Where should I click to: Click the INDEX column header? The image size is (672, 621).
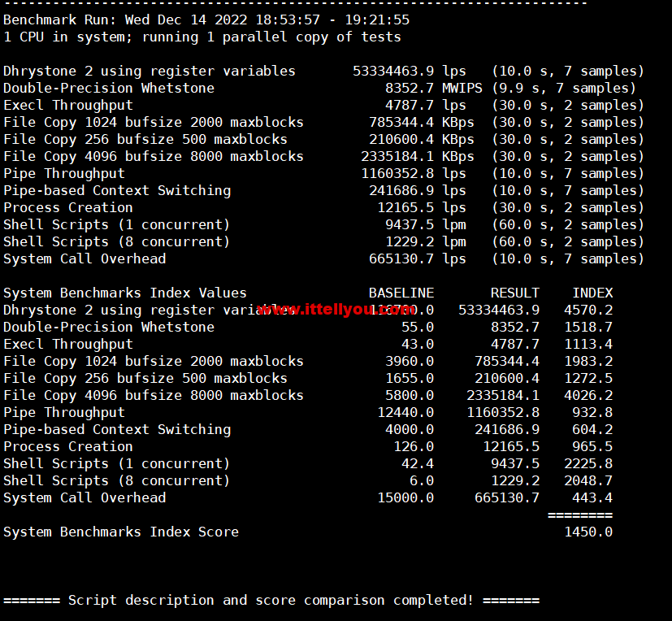(x=592, y=293)
